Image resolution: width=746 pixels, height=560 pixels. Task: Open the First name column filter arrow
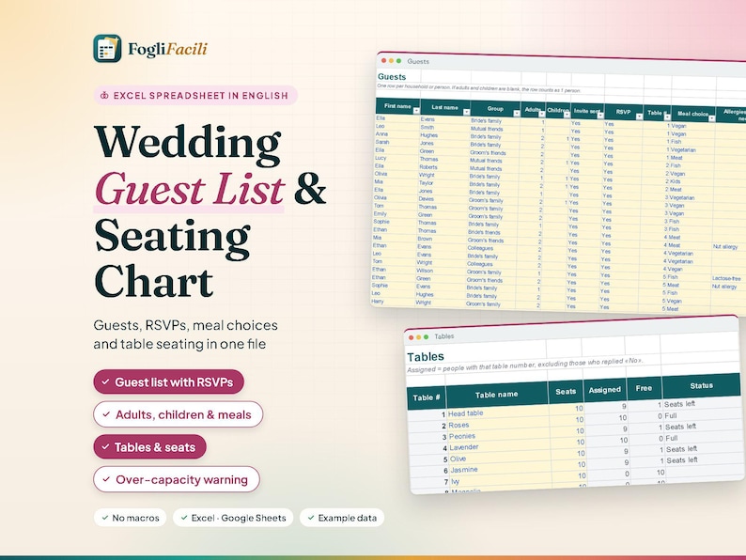(416, 111)
